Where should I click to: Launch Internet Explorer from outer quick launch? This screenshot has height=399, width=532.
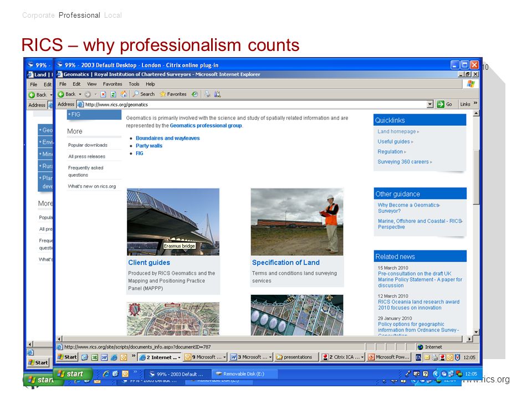point(106,374)
